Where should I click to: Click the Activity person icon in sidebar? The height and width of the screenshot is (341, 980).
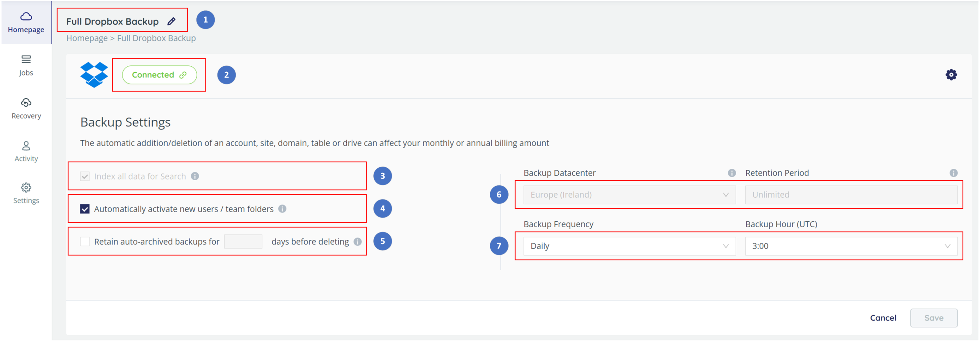[x=26, y=146]
